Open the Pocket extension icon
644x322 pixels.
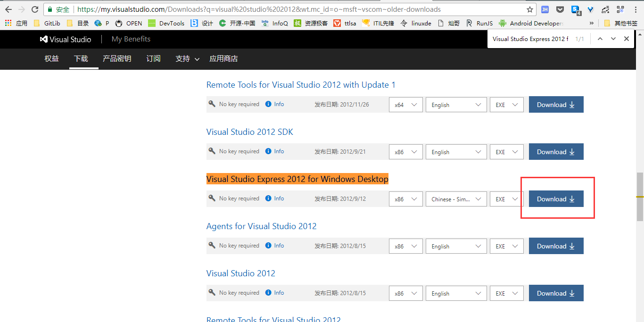[560, 9]
